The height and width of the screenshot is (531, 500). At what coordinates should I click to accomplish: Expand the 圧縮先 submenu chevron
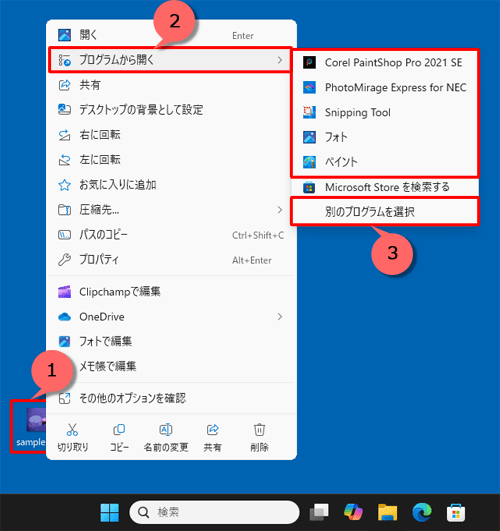coord(280,210)
